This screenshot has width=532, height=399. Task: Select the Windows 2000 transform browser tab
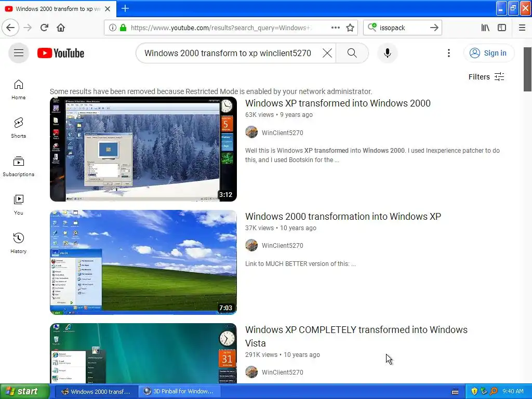click(x=58, y=9)
